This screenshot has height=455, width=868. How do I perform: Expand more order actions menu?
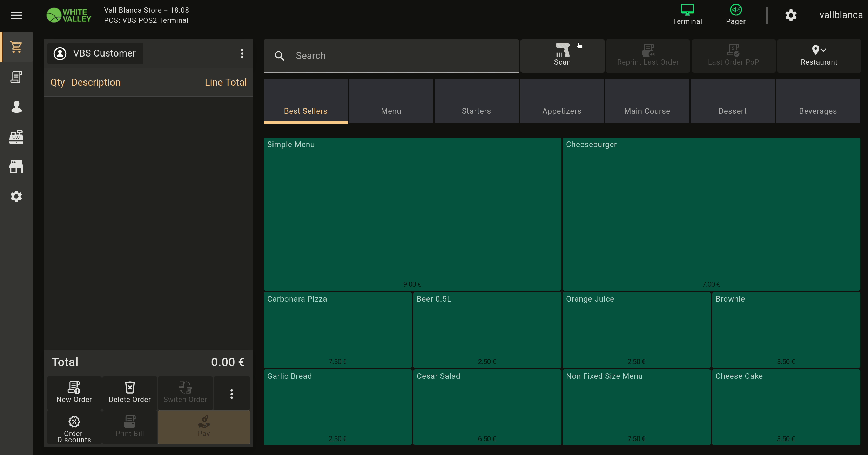click(231, 394)
